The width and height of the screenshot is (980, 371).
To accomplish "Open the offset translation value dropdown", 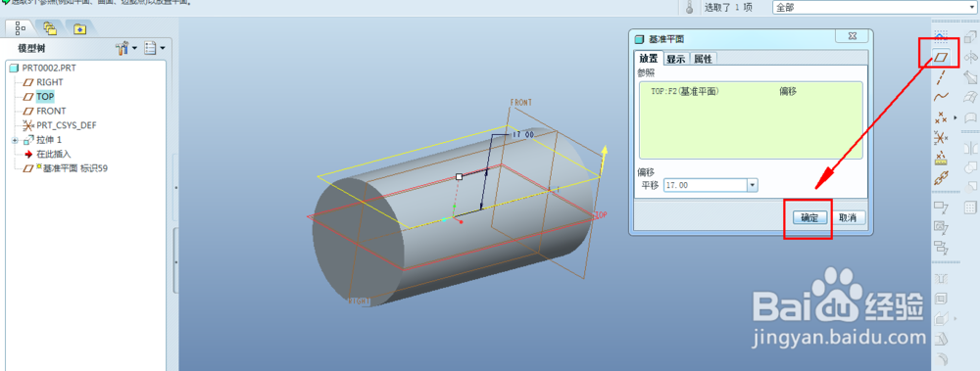I will 753,186.
